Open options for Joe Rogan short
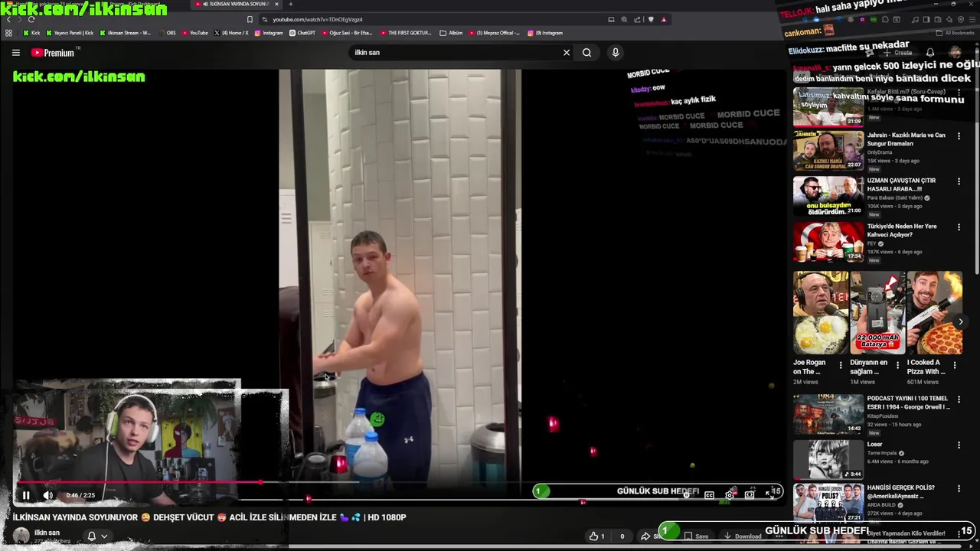The image size is (980, 551). coord(841,365)
